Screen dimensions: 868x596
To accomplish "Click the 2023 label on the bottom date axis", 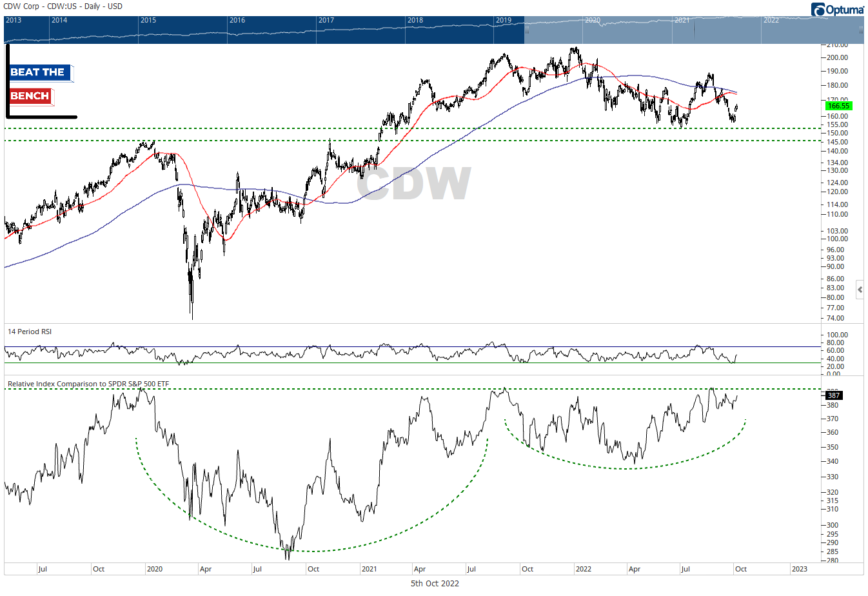I will click(799, 569).
